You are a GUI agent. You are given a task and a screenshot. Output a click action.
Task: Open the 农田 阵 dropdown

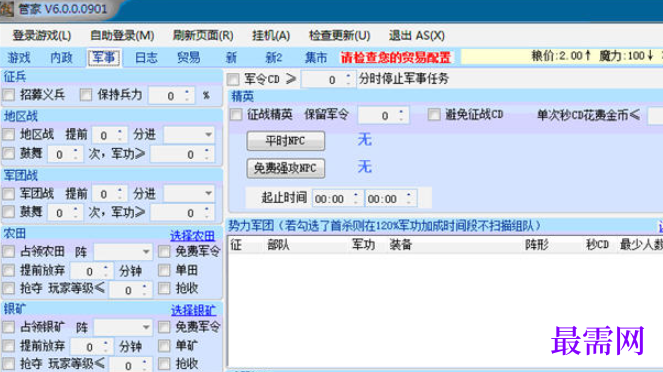123,252
